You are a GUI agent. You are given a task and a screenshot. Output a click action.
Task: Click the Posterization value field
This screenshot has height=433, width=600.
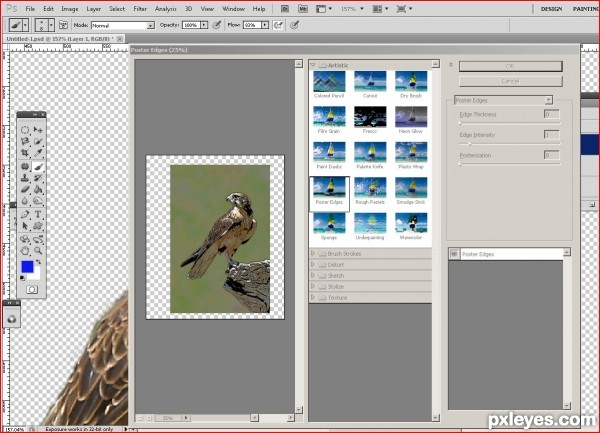[x=551, y=155]
